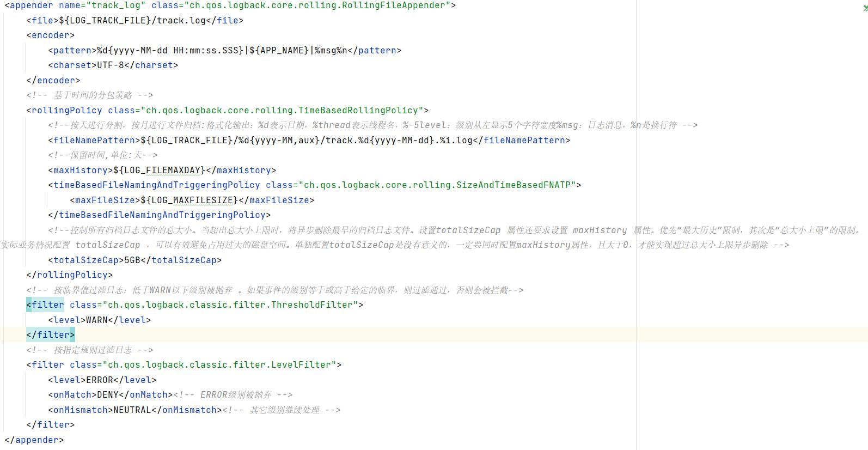The image size is (868, 450).
Task: Click the WARN level value
Action: point(97,320)
